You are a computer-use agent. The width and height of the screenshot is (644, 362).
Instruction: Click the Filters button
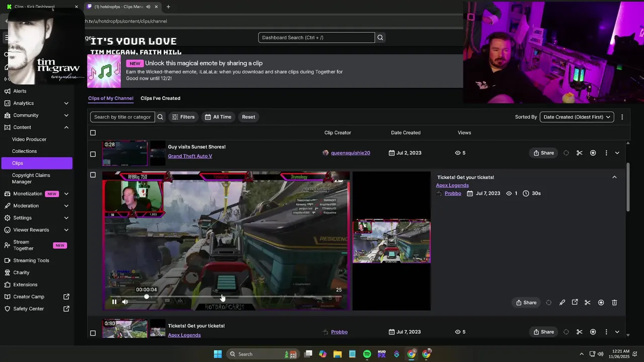[x=183, y=117]
